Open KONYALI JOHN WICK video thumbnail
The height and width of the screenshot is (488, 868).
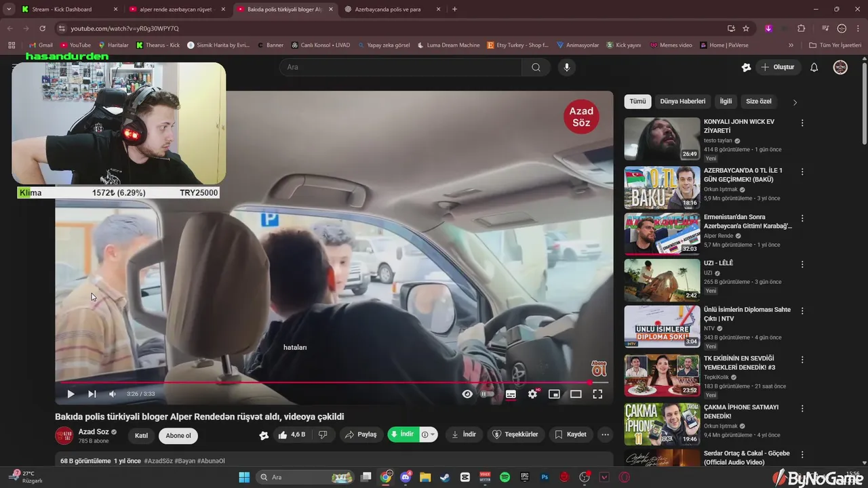pyautogui.click(x=662, y=139)
